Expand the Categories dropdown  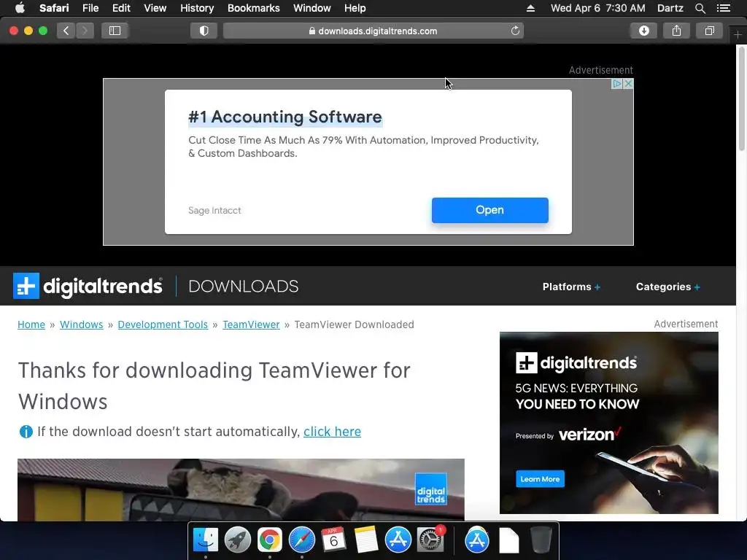click(667, 287)
